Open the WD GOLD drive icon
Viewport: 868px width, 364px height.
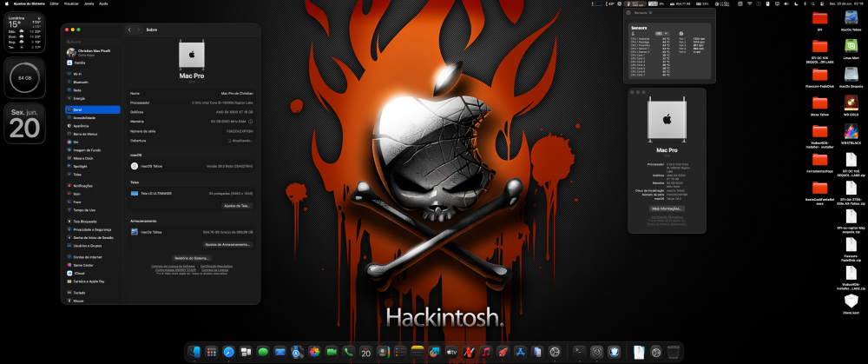tap(851, 105)
